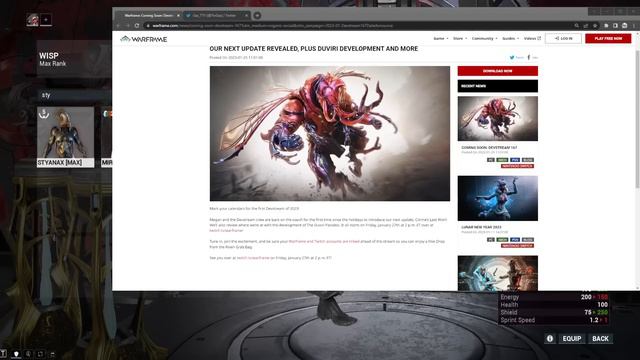Click the EQUIP button in game
This screenshot has height=360, width=640.
[x=571, y=338]
